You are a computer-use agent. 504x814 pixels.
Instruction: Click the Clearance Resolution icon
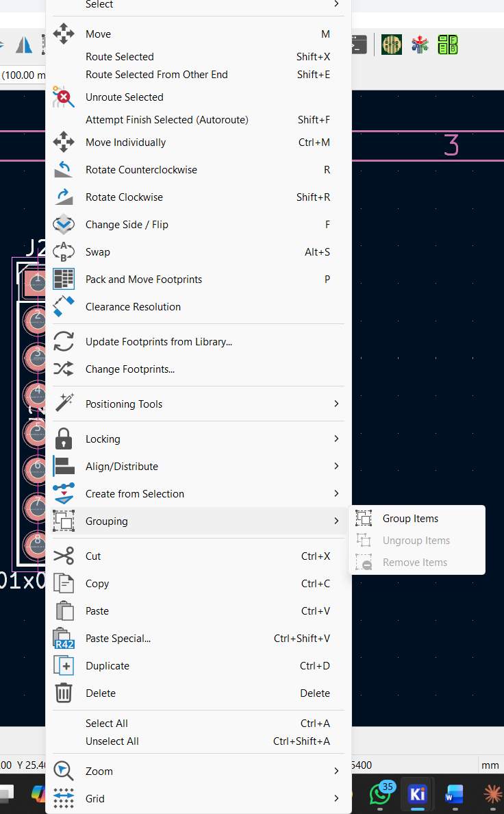(x=63, y=307)
